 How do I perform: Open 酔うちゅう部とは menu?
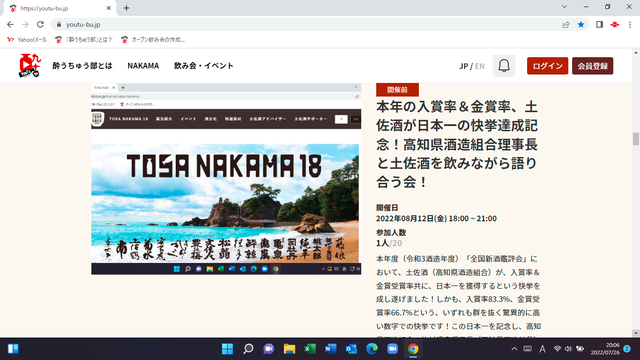[82, 65]
